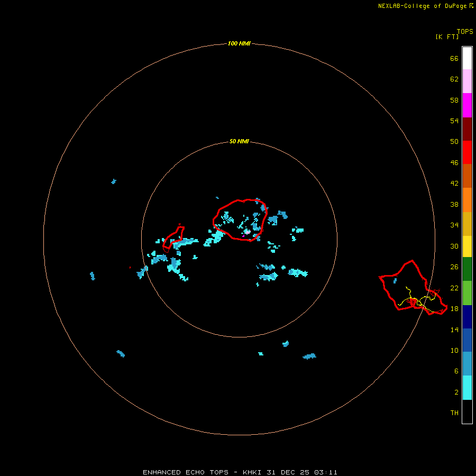Click the '6' legend value label
Viewport: 476px width, 476px height.
[456, 371]
